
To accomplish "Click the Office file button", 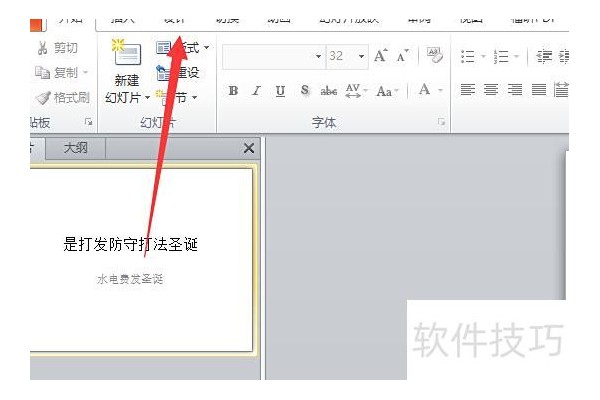I will (38, 24).
